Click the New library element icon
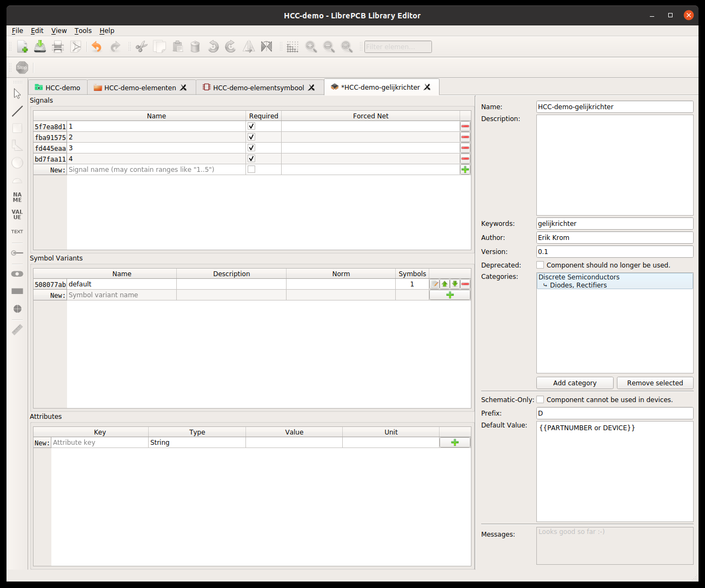This screenshot has width=705, height=588. [x=22, y=47]
